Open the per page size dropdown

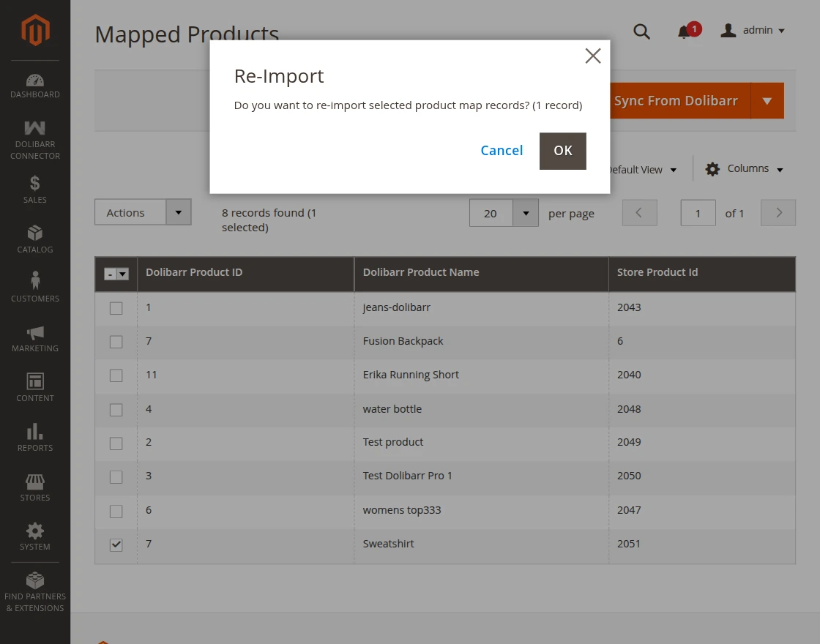pos(525,213)
